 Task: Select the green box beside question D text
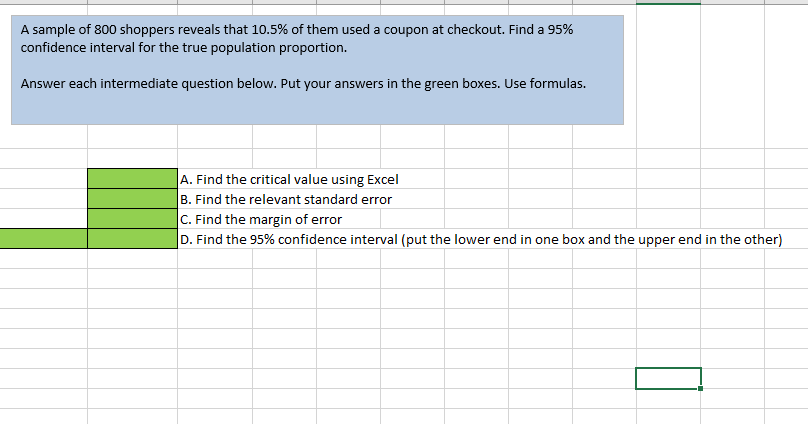pos(132,239)
